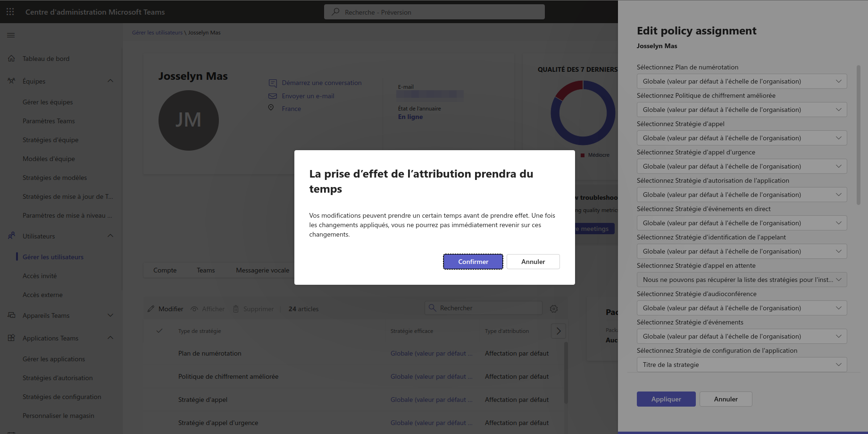Click the Envoyer un e-mail envelope icon

point(273,96)
